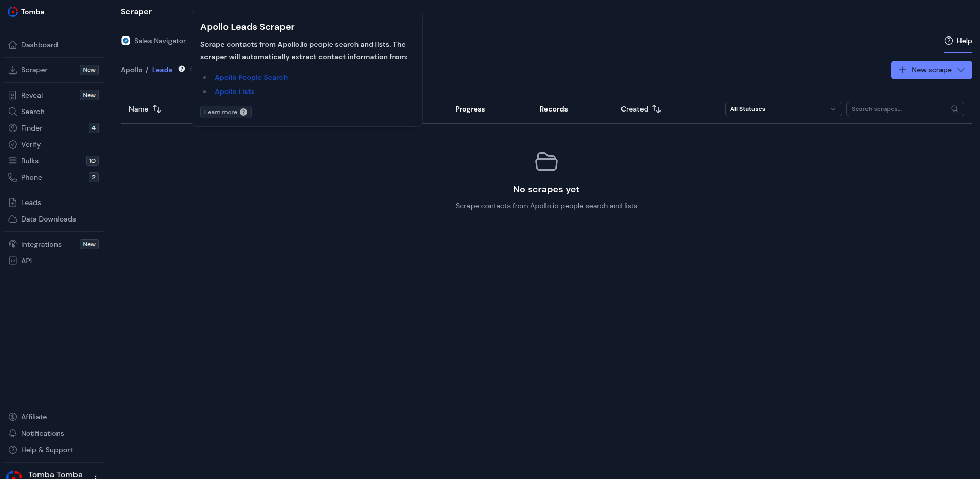Screen dimensions: 980x479
Task: Click the magnifier icon in search scrapes
Action: click(955, 109)
